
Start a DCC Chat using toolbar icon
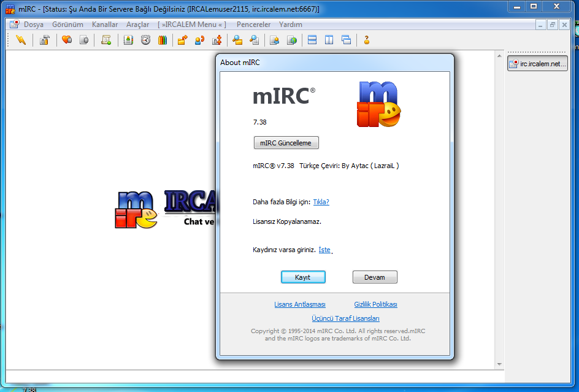click(x=200, y=40)
